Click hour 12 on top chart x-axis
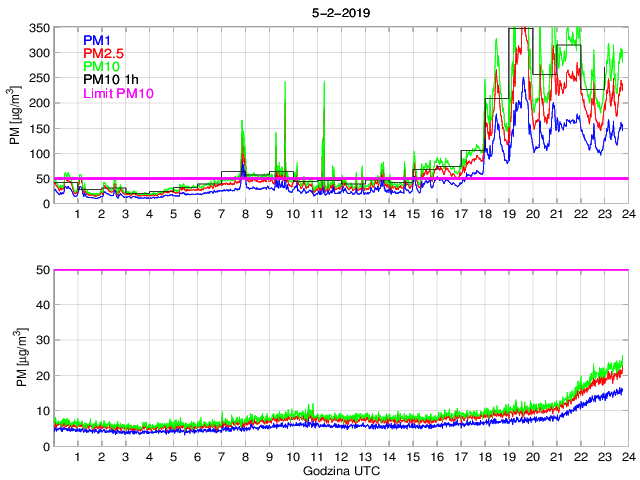640x480 pixels. [340, 215]
